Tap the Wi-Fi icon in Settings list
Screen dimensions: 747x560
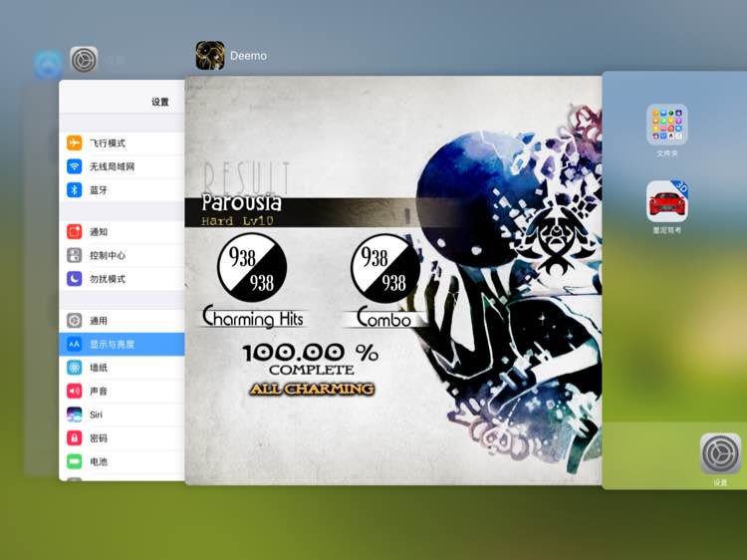point(75,166)
